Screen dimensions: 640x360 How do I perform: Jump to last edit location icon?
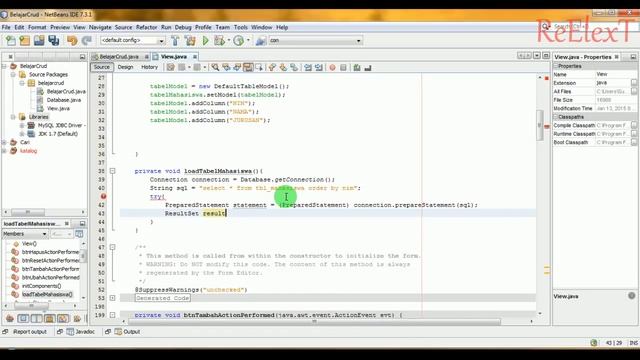tap(171, 67)
